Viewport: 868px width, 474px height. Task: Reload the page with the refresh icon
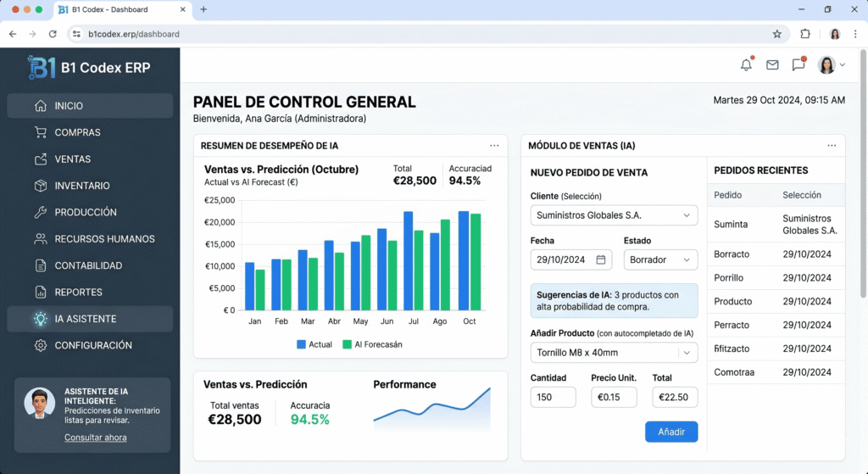pyautogui.click(x=53, y=34)
